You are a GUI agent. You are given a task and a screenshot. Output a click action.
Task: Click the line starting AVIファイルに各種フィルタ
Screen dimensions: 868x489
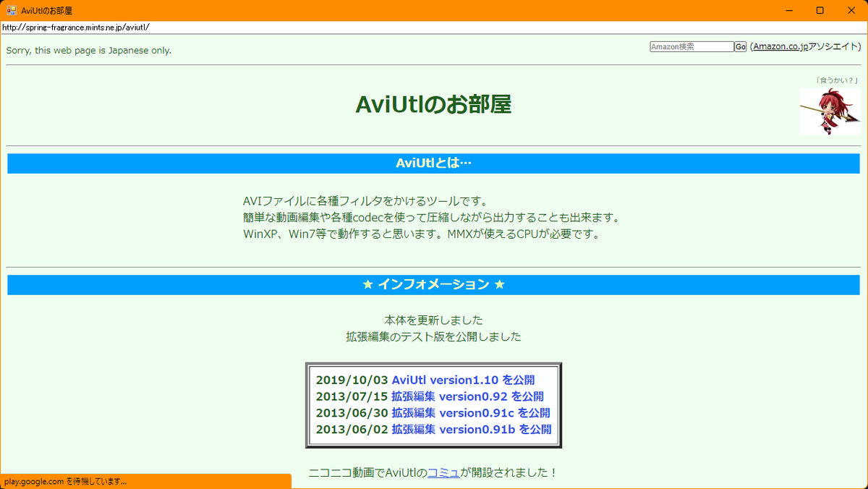pos(366,201)
